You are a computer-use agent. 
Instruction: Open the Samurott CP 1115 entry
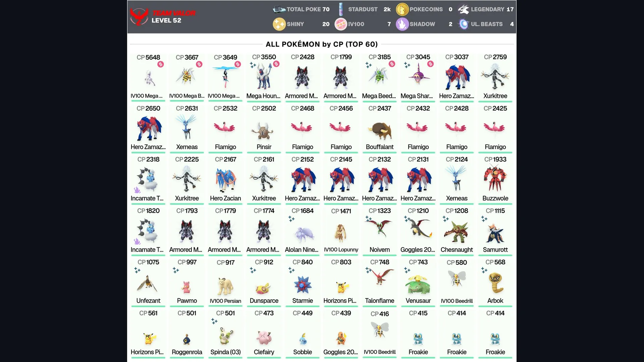pos(495,231)
